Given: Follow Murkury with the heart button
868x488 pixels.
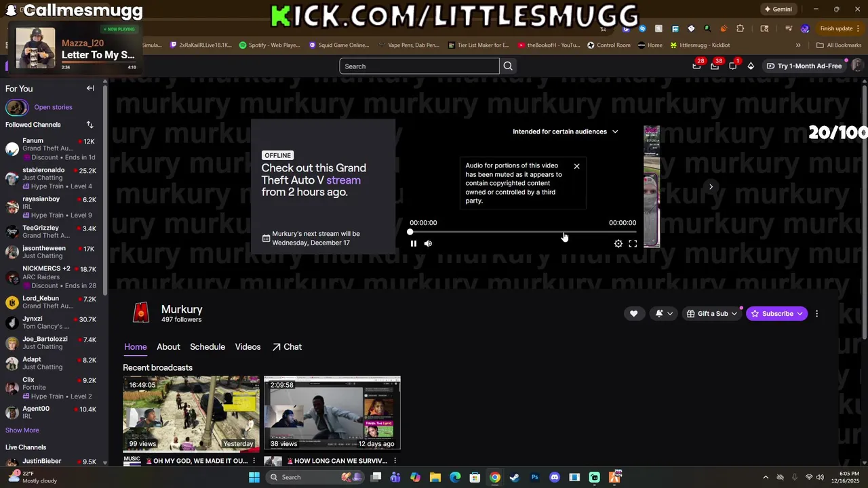Looking at the screenshot, I should pyautogui.click(x=633, y=314).
